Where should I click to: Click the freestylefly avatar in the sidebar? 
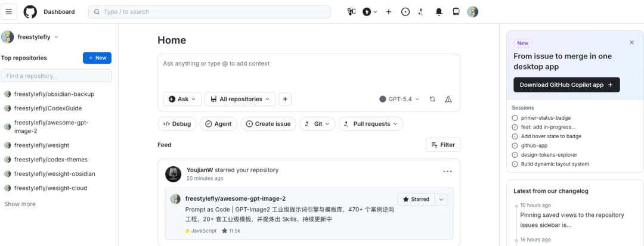coord(7,37)
